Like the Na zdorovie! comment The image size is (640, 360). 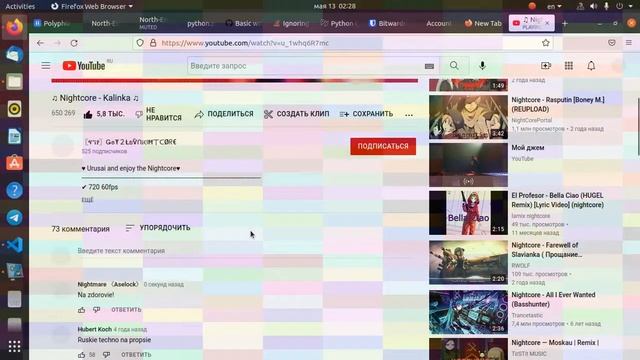point(82,310)
